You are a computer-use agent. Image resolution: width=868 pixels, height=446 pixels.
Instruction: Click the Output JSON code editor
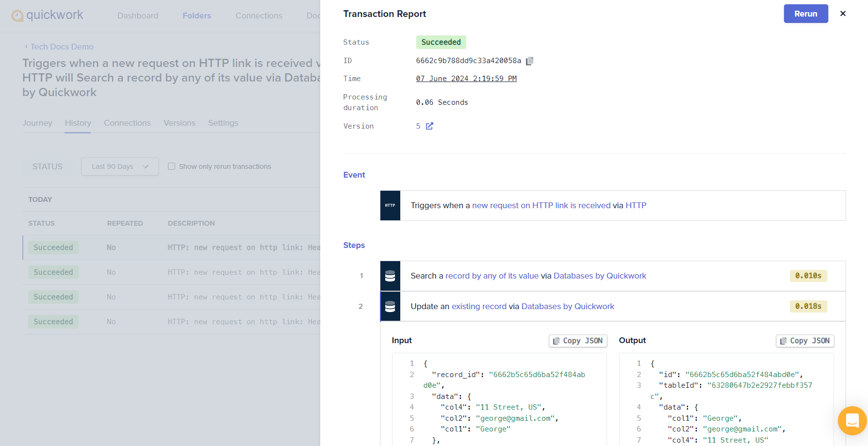point(726,399)
